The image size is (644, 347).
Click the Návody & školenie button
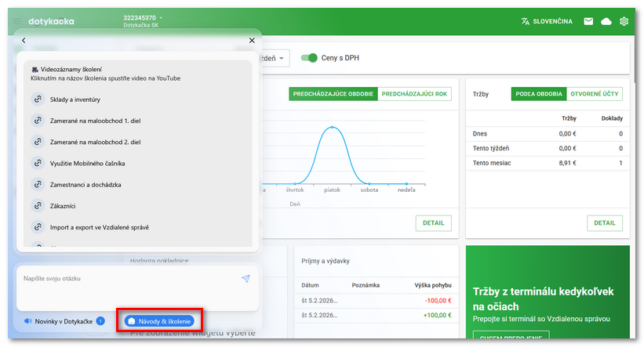pyautogui.click(x=160, y=321)
